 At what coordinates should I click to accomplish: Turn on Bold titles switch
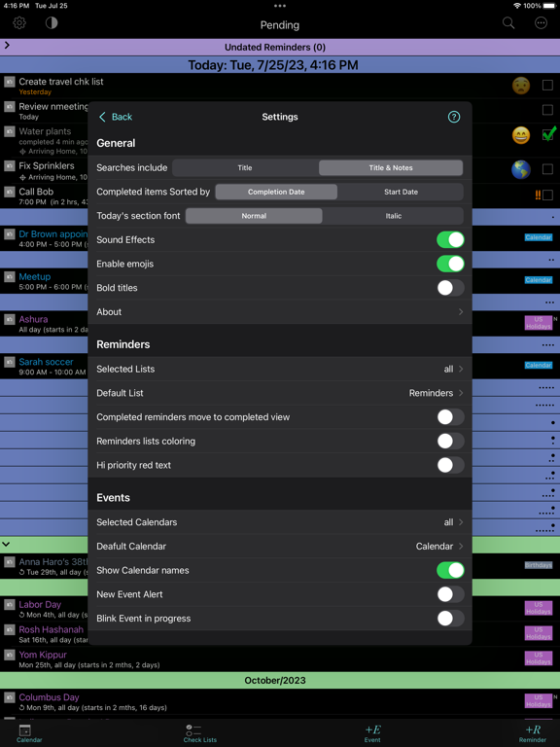click(450, 288)
